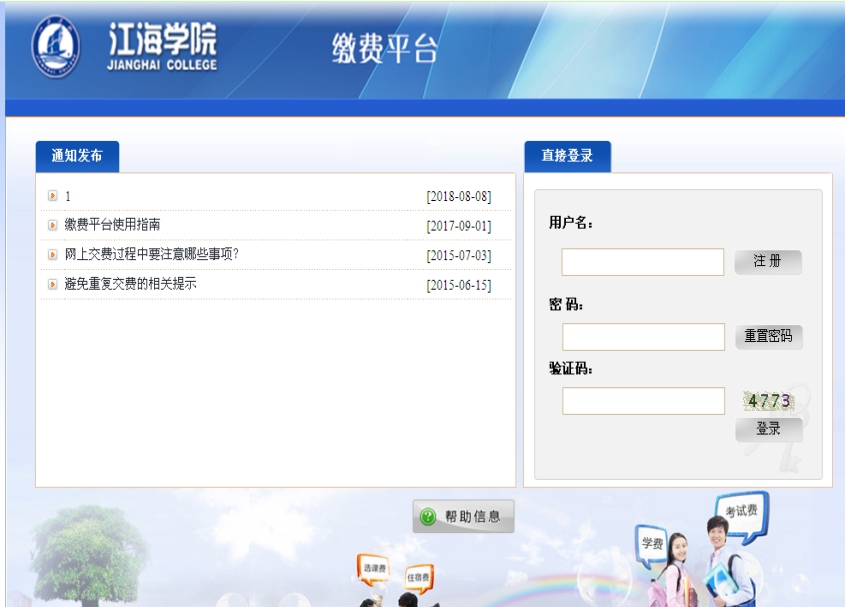Screen dimensions: 846x607
Task: Open the 网上交费过程中要注意哪些事项 notice
Action: coord(151,255)
